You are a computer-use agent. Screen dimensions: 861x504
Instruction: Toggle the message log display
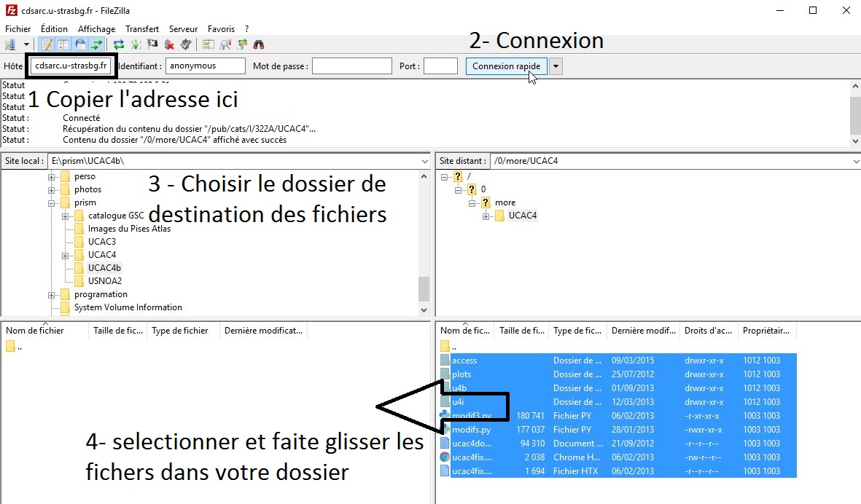coord(47,44)
